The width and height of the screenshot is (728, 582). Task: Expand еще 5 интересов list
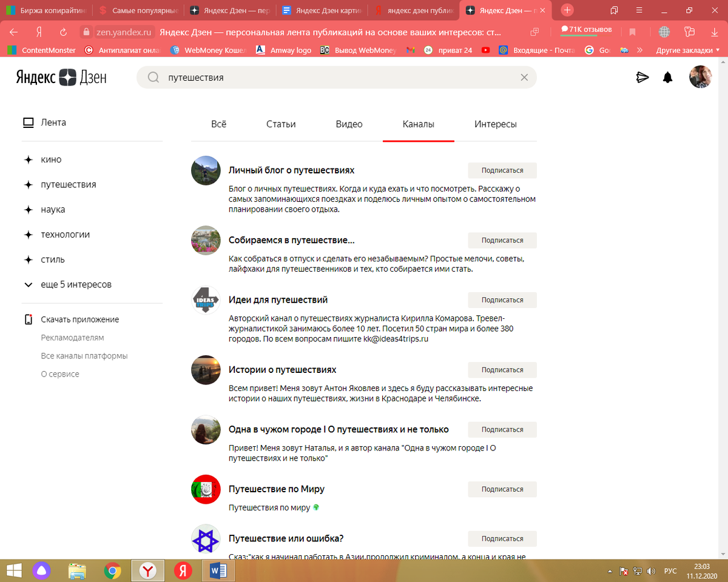click(x=67, y=284)
